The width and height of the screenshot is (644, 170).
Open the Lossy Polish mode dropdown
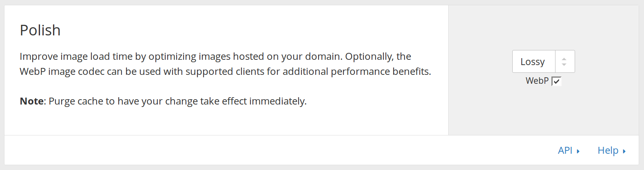pyautogui.click(x=543, y=61)
